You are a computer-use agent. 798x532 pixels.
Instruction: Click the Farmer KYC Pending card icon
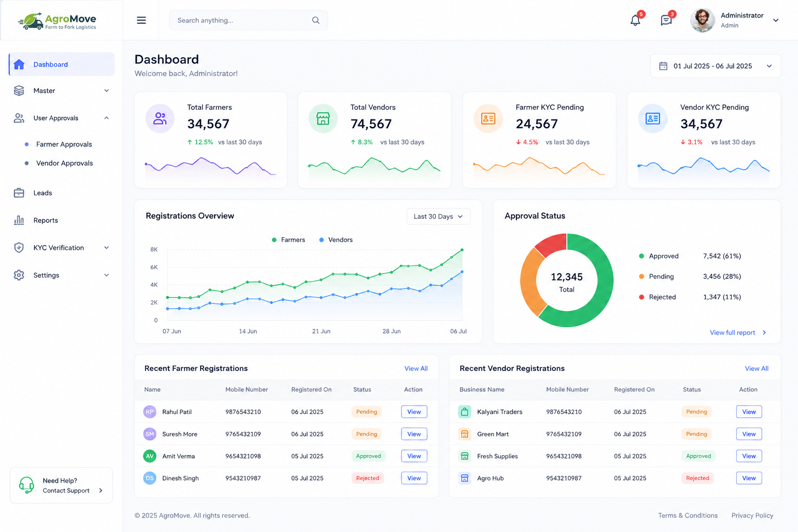click(488, 118)
